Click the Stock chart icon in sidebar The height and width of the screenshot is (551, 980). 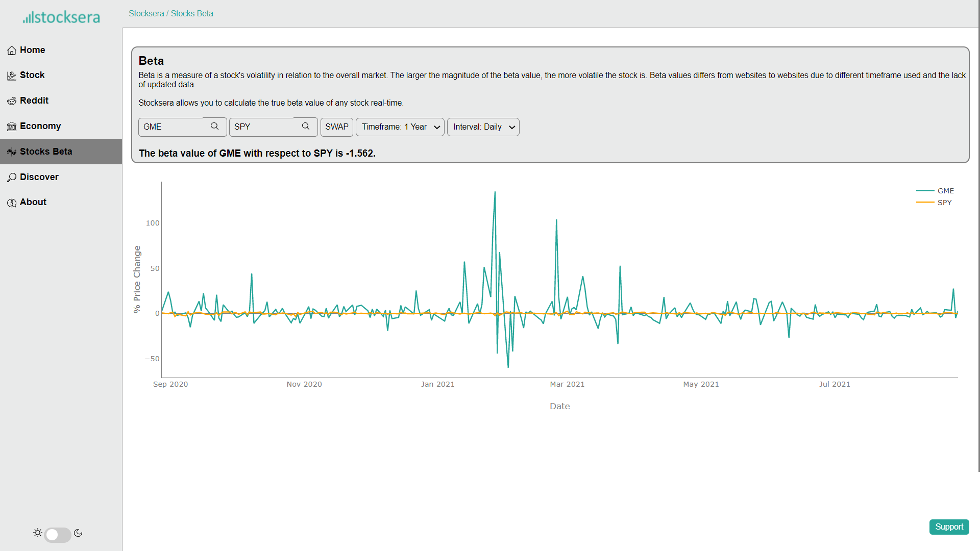coord(12,76)
